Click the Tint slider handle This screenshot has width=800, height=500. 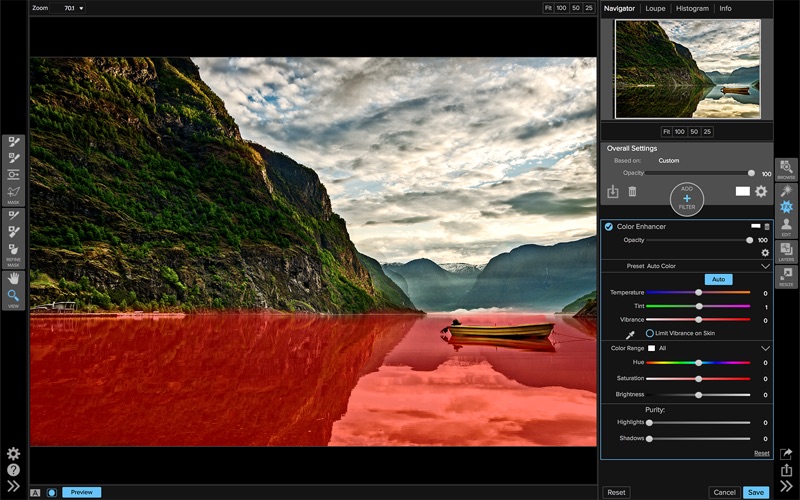(699, 306)
